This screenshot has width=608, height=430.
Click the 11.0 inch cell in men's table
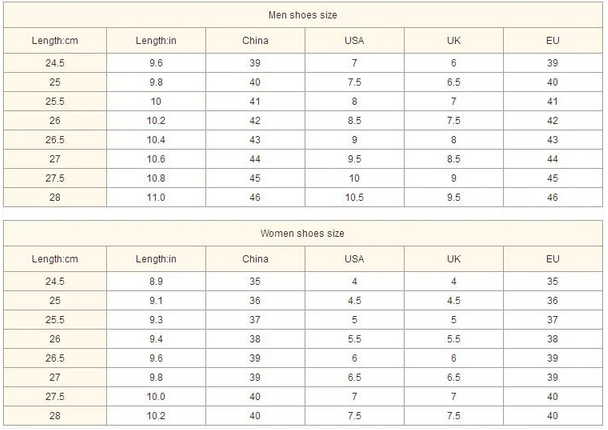(155, 199)
